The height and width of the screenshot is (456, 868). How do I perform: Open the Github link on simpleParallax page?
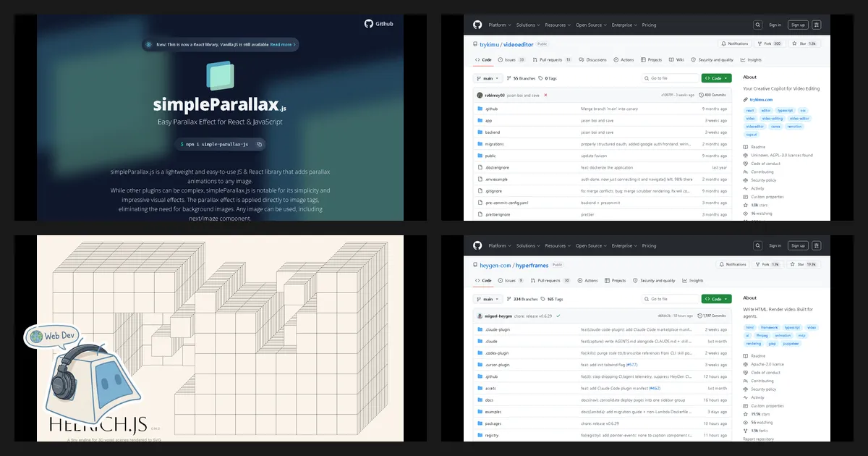[x=379, y=24]
